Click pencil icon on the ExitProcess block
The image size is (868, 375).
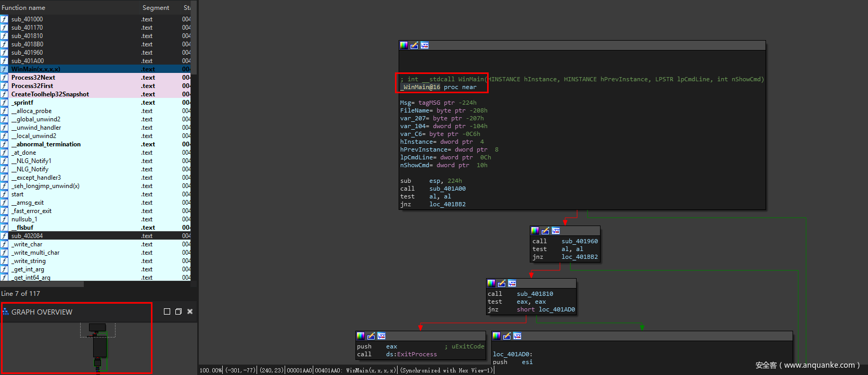coord(371,336)
